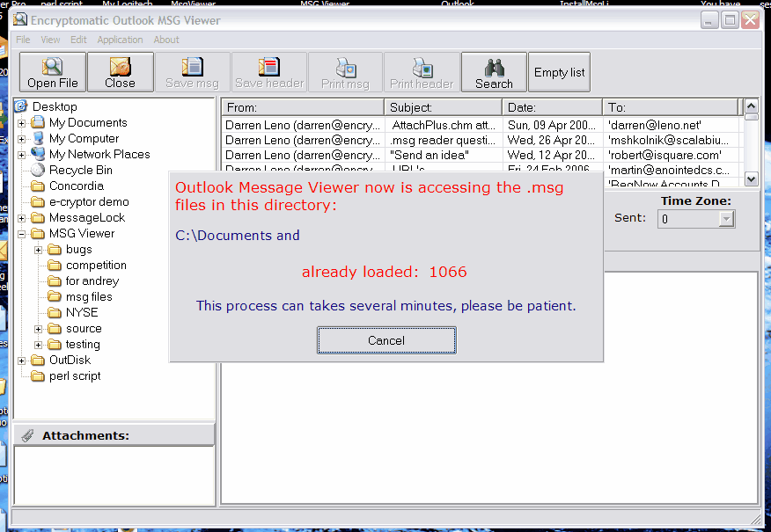
Task: Select the MessageLock folder icon
Action: (38, 217)
